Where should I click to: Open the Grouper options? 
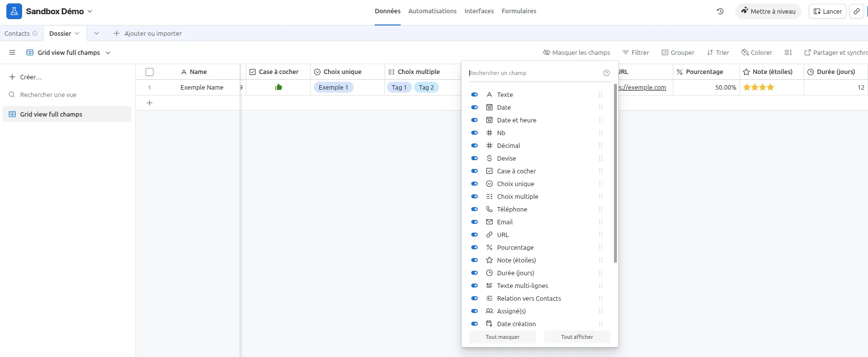[678, 52]
